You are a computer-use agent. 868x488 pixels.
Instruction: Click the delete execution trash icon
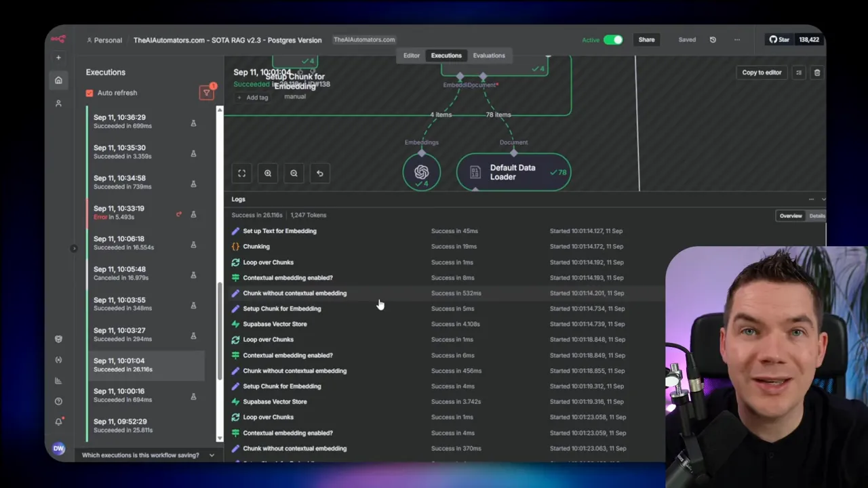tap(817, 73)
